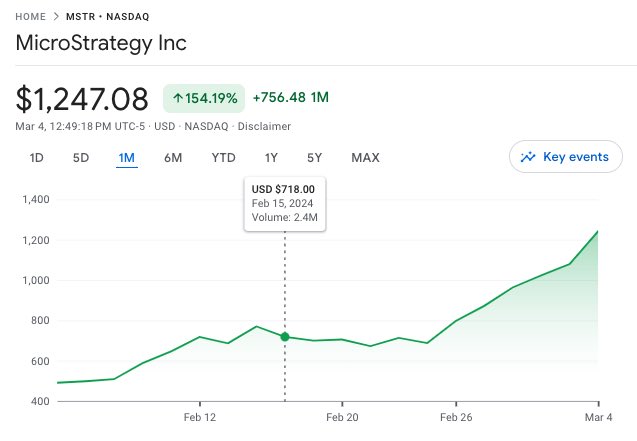
Task: Select the 1D time range tab
Action: pyautogui.click(x=37, y=157)
